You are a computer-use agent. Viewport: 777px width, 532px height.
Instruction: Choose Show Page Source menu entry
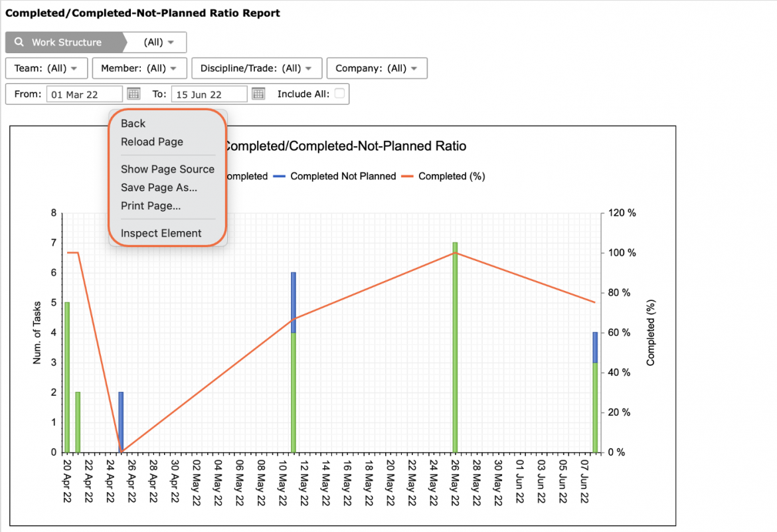[x=167, y=169]
